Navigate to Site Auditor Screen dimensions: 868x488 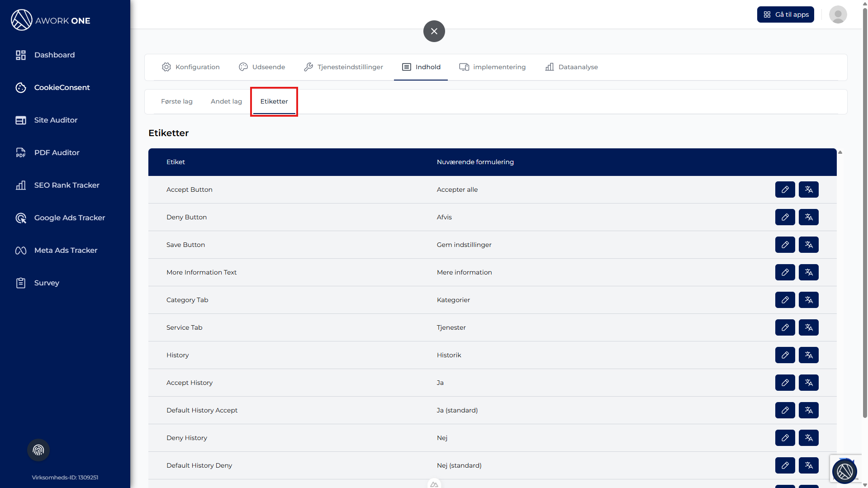(56, 120)
